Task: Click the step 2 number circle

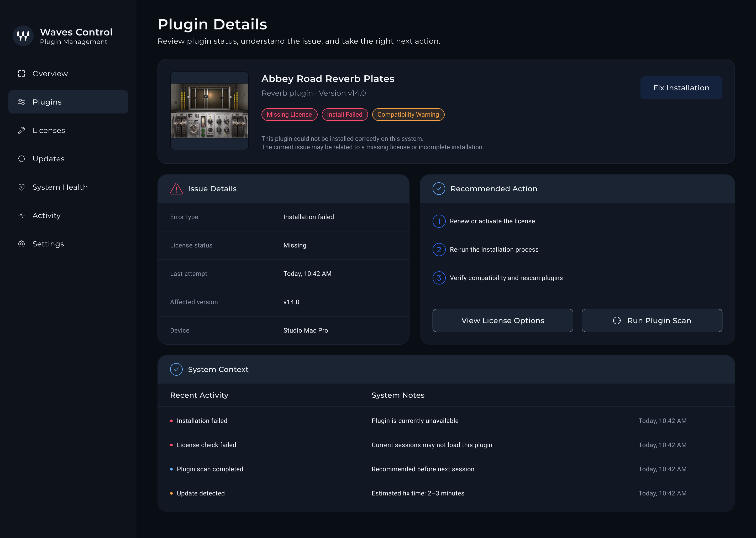Action: (x=439, y=250)
